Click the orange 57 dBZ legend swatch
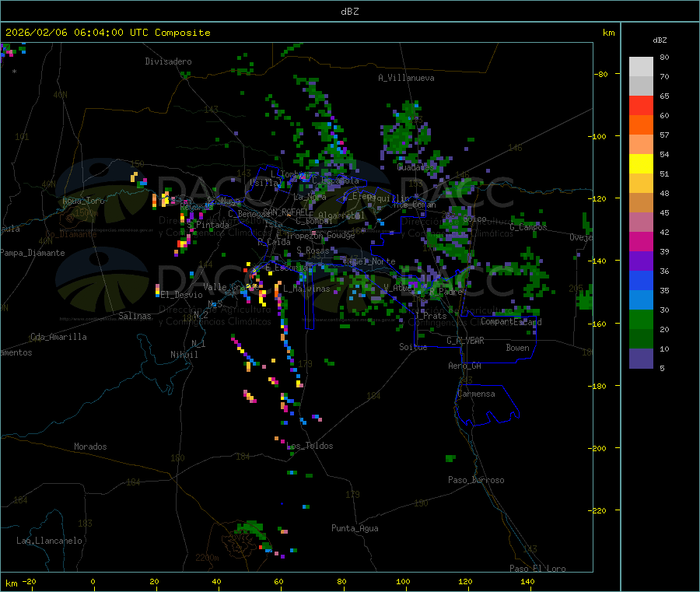 [x=641, y=125]
